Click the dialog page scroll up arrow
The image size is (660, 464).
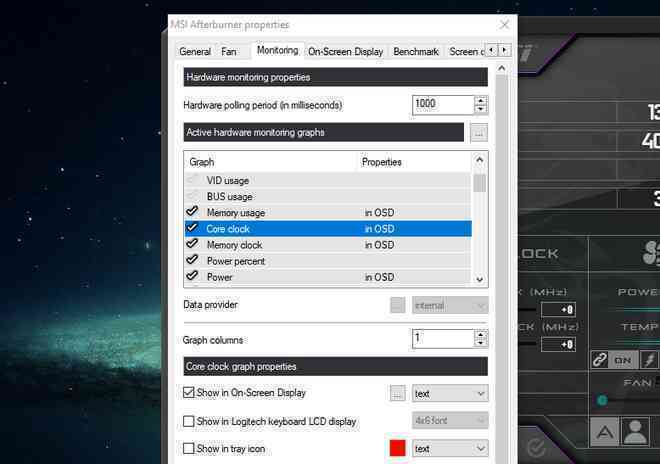502,68
